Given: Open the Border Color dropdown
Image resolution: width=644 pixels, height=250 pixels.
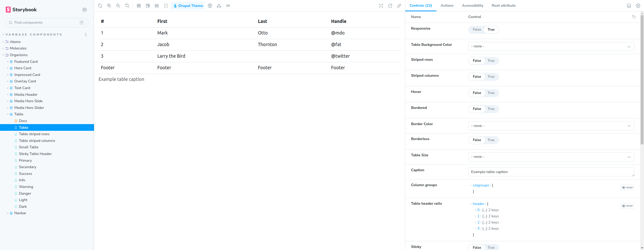Looking at the screenshot, I should (551, 126).
